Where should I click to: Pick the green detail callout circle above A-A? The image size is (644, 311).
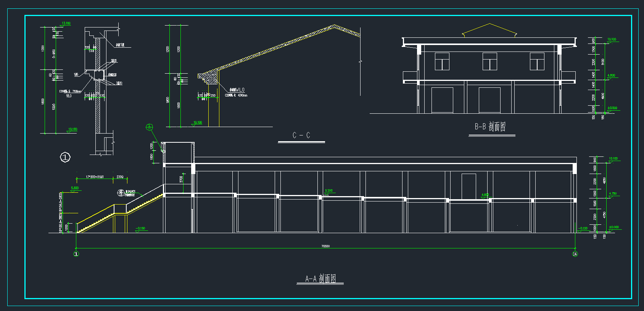[150, 127]
